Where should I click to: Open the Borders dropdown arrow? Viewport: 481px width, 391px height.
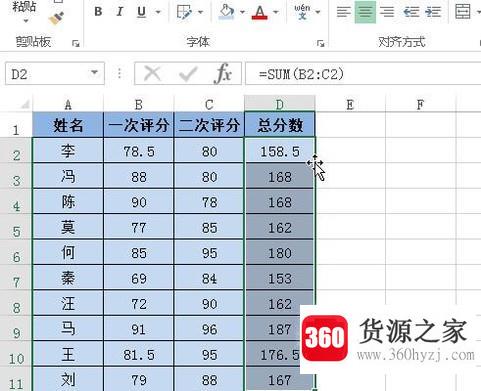pos(200,12)
